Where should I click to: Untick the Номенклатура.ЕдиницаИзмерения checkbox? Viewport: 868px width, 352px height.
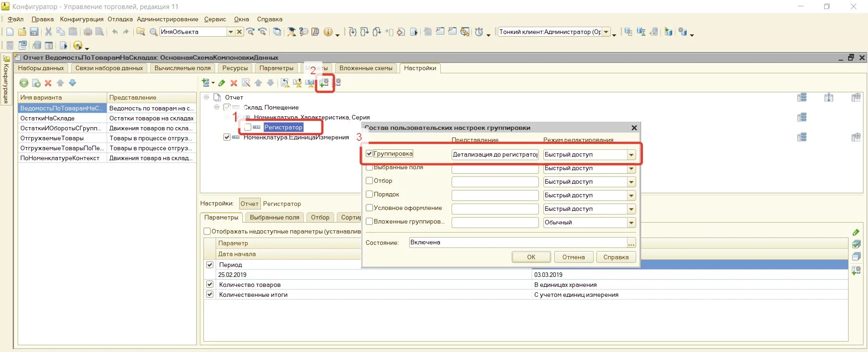click(227, 137)
